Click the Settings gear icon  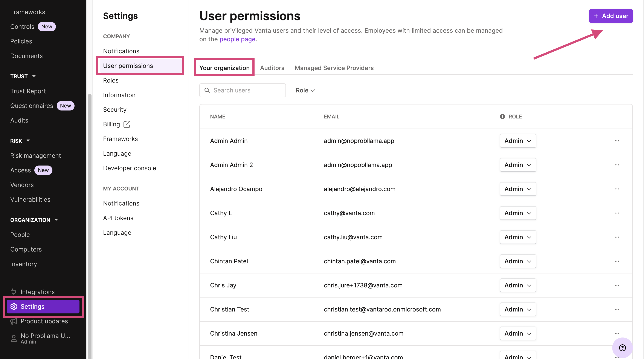point(14,307)
